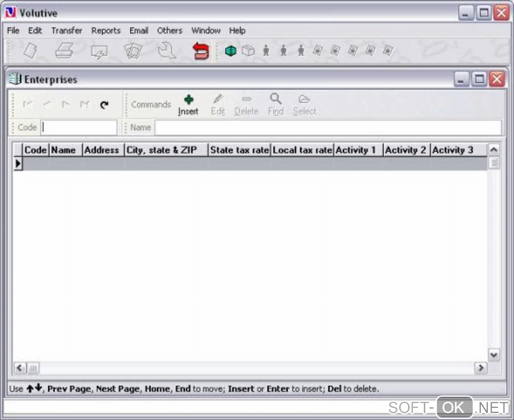The image size is (514, 420).
Task: Select the current row indicator arrow
Action: [x=18, y=163]
